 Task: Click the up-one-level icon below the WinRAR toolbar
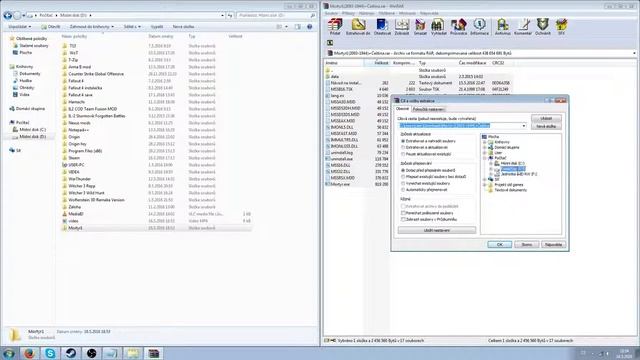330,43
